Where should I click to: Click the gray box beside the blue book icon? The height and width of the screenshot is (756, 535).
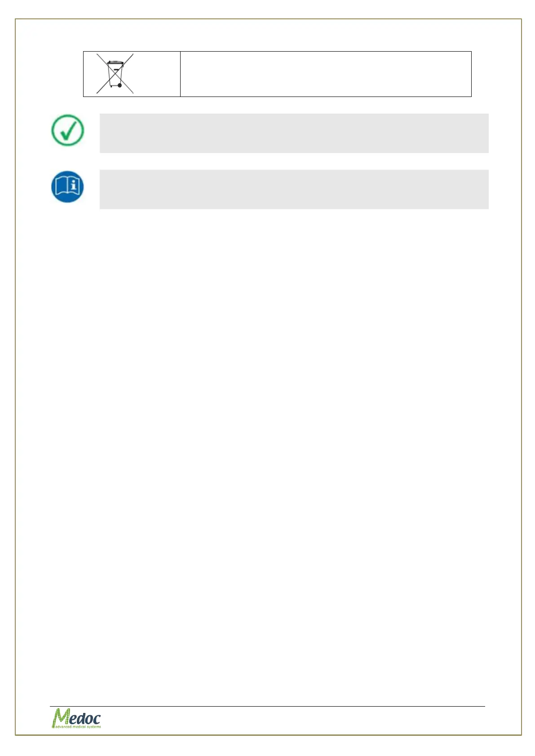[x=294, y=189]
